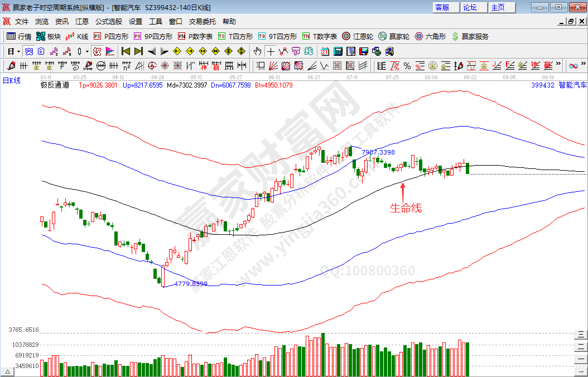Click the 客服 button in title bar

(442, 7)
